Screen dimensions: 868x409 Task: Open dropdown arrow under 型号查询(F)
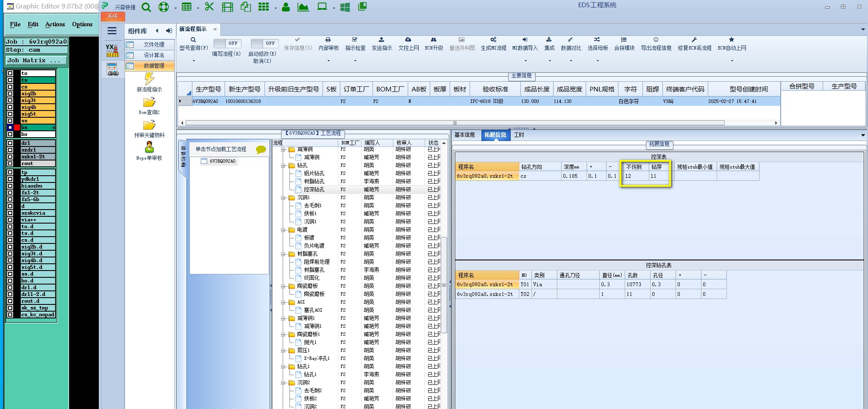click(194, 61)
